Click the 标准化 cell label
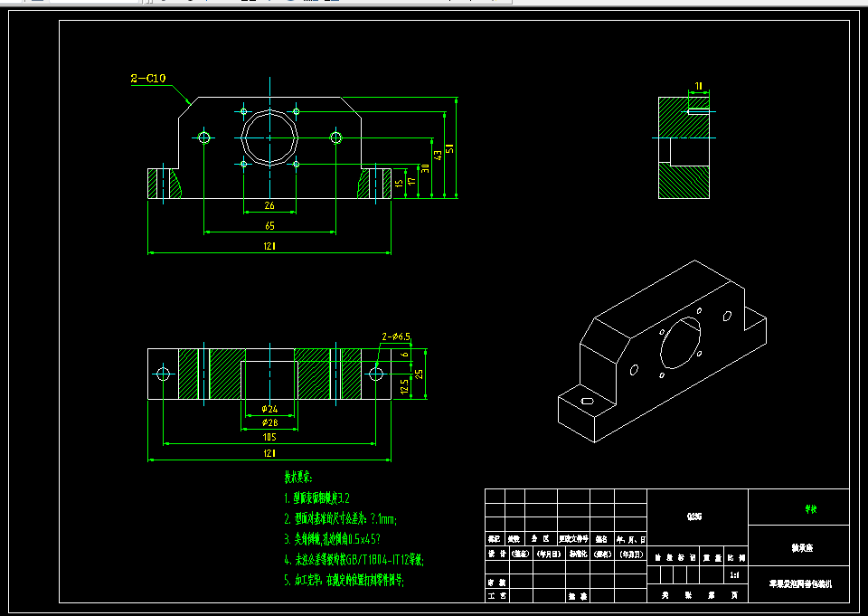Viewport: 868px width, 616px height. pyautogui.click(x=578, y=554)
